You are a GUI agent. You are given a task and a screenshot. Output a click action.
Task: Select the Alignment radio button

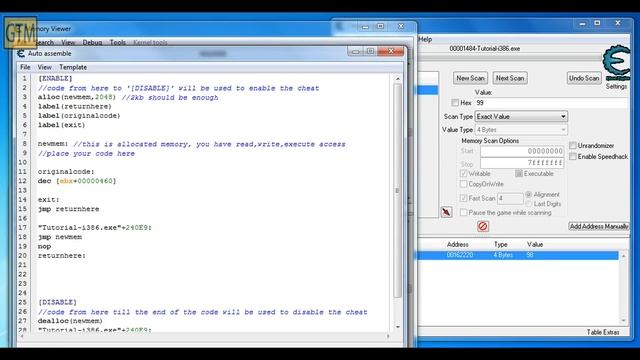point(529,194)
